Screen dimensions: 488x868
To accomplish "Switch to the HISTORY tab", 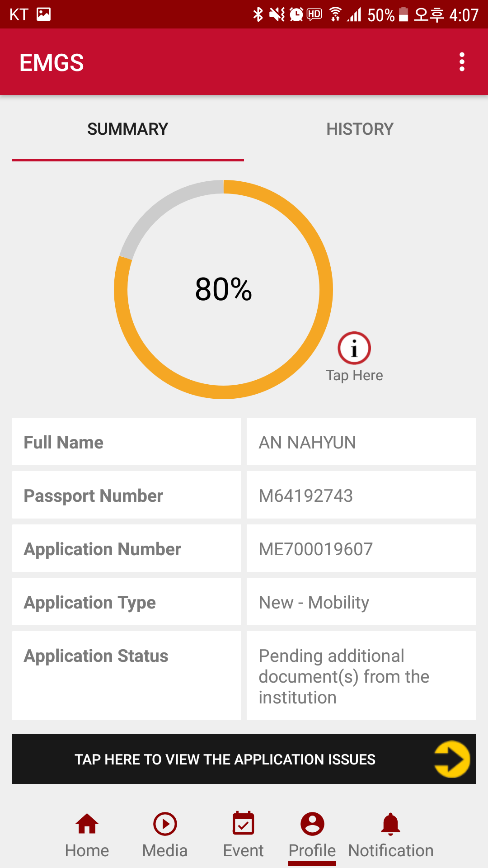I will (x=360, y=129).
